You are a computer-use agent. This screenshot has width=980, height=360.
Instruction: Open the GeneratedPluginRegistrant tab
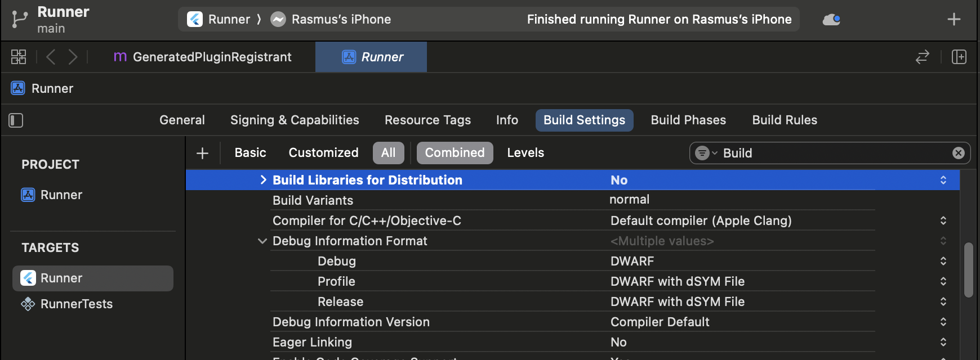pyautogui.click(x=203, y=57)
